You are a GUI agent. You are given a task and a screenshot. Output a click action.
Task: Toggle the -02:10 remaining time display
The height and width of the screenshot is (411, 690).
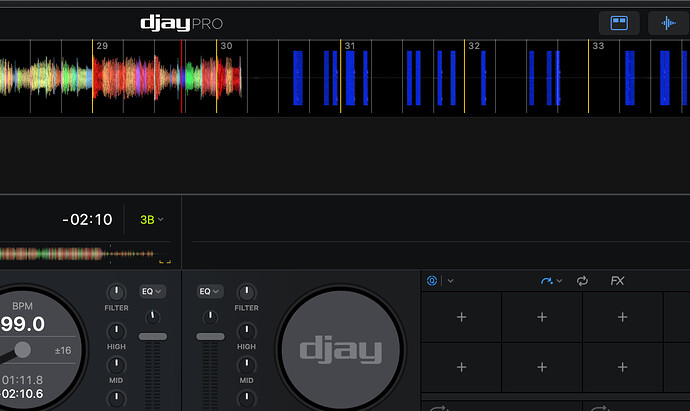[x=87, y=219]
